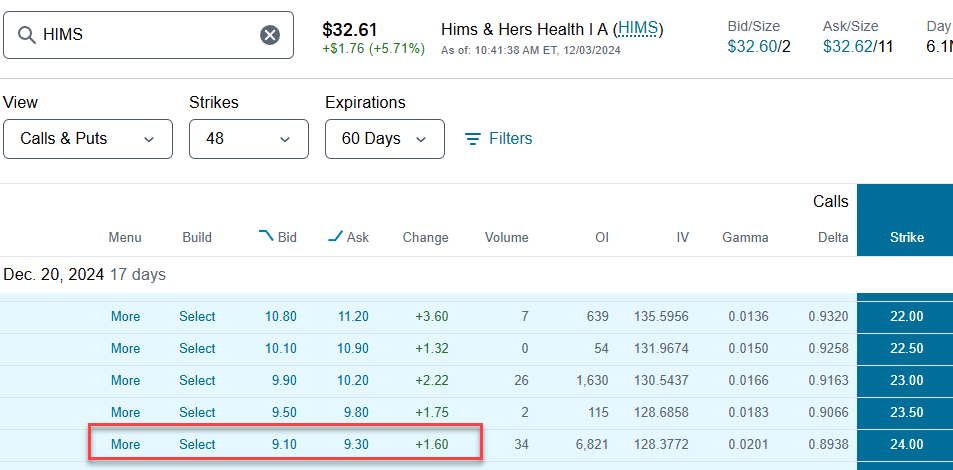Click the 23.50 strike cell

(906, 413)
